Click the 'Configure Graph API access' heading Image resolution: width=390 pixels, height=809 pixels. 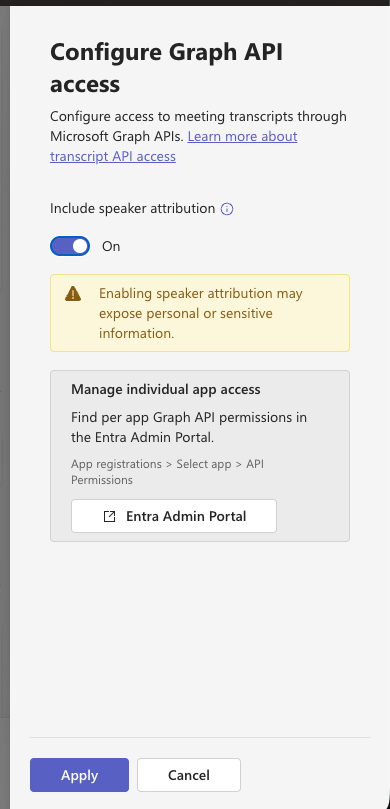(x=167, y=68)
